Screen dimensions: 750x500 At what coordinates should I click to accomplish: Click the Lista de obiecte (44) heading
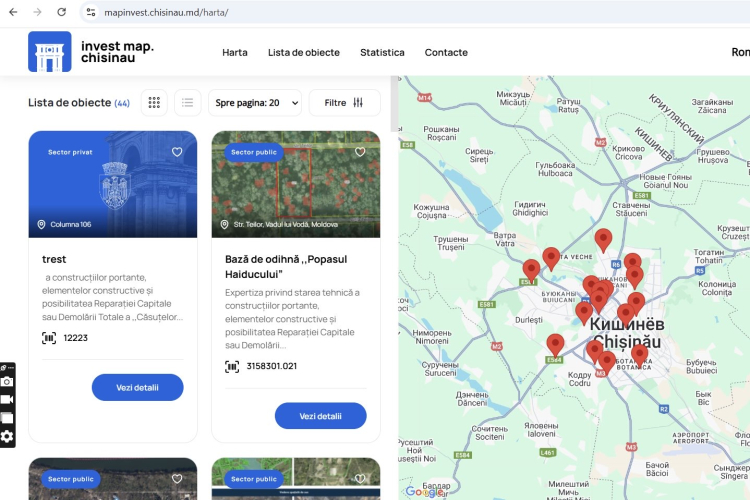(79, 102)
